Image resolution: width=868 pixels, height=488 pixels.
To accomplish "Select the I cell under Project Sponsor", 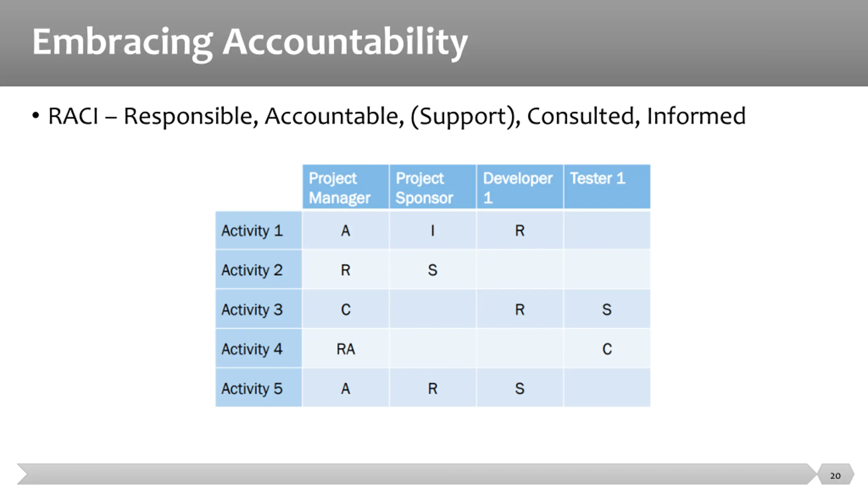I will 433,230.
